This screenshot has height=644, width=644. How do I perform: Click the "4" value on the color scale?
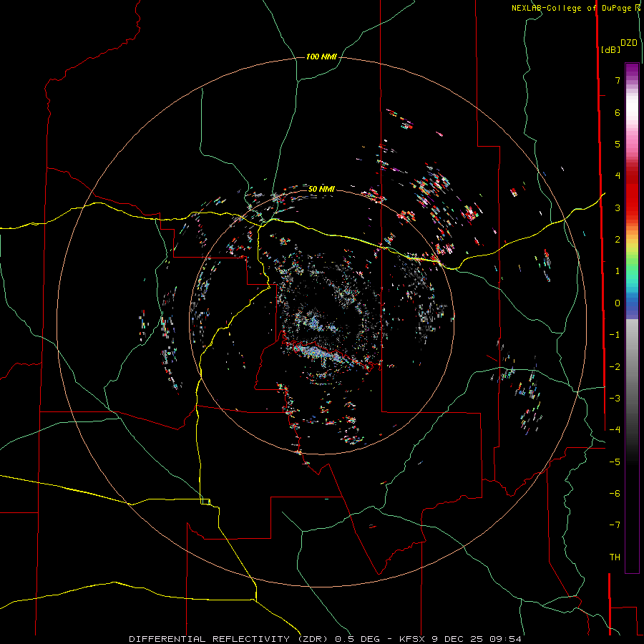(618, 176)
